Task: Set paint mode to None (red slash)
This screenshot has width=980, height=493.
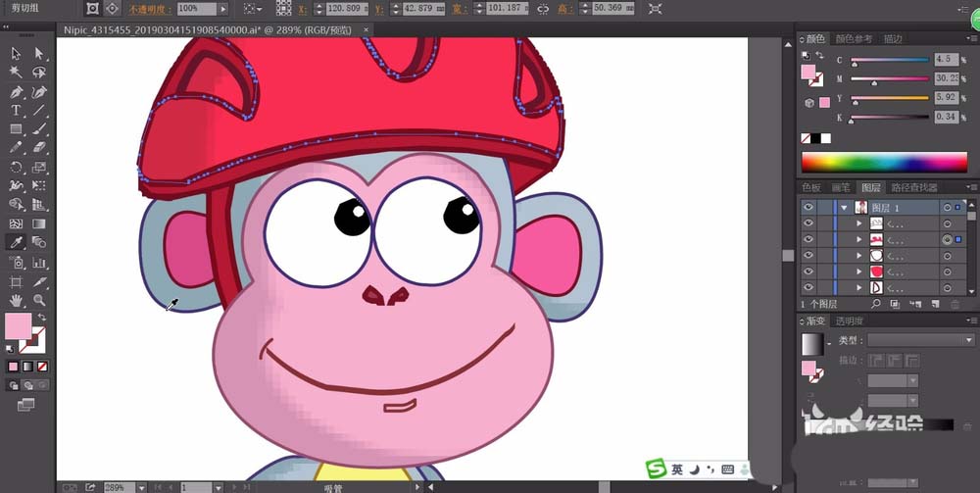Action: (x=42, y=367)
